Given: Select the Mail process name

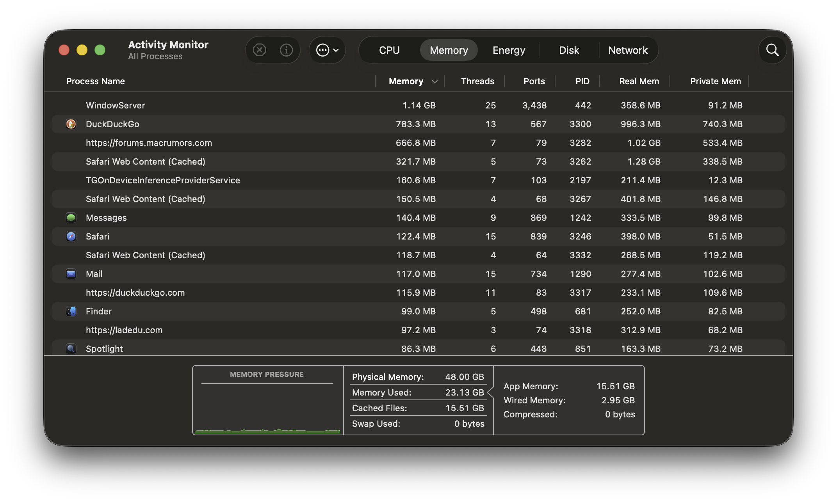Looking at the screenshot, I should pyautogui.click(x=94, y=274).
